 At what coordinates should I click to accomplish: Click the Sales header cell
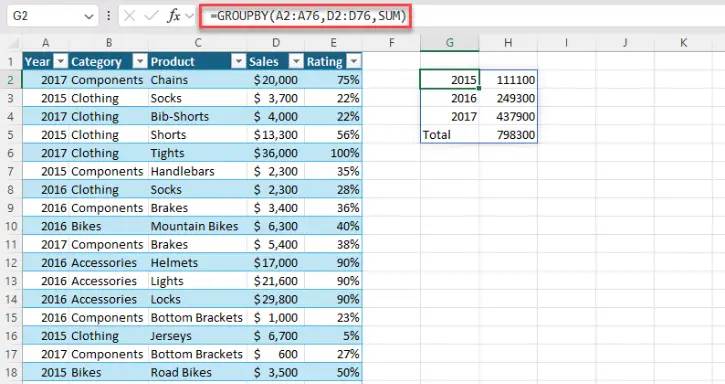coord(276,62)
